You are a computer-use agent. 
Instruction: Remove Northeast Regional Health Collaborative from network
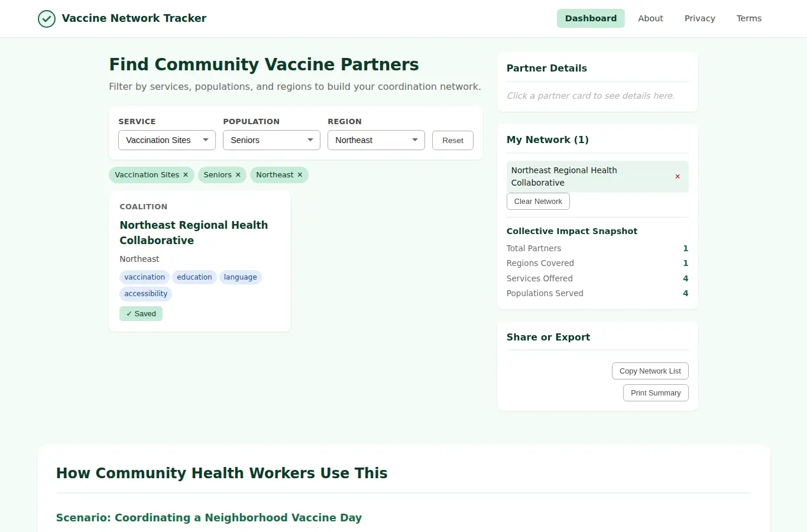(678, 177)
